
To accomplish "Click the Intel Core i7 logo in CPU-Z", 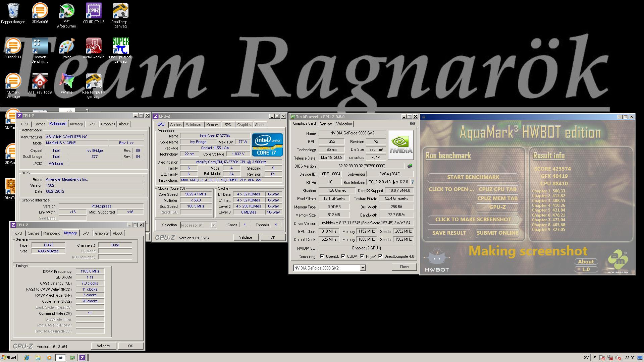I will pyautogui.click(x=267, y=145).
